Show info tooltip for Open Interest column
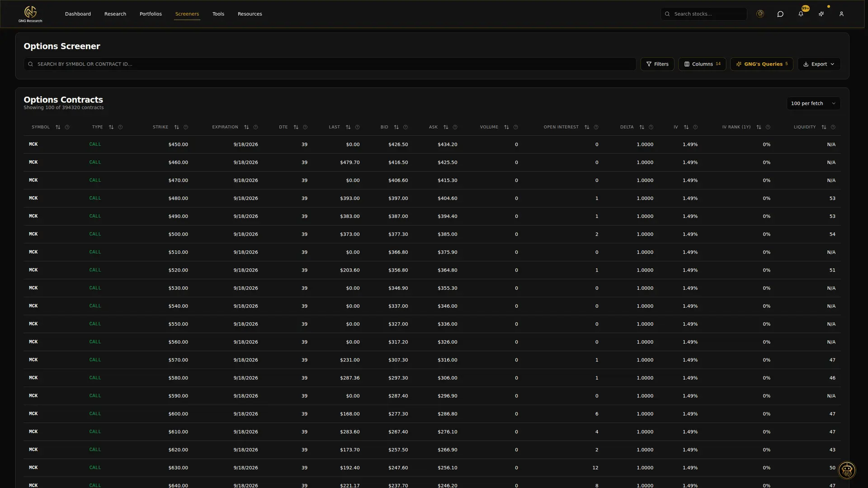Screen dimensions: 868x488 596,127
